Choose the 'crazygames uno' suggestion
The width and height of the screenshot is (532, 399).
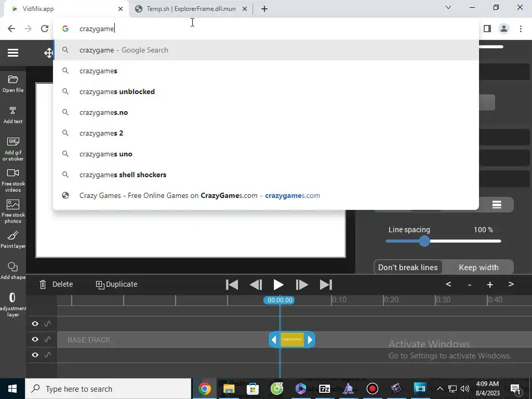266,154
